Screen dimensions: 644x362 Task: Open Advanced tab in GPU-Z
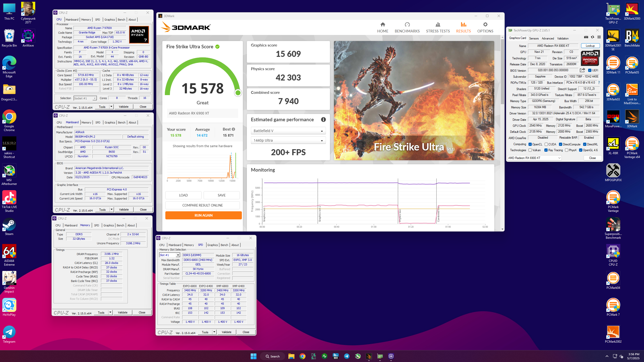pos(548,38)
